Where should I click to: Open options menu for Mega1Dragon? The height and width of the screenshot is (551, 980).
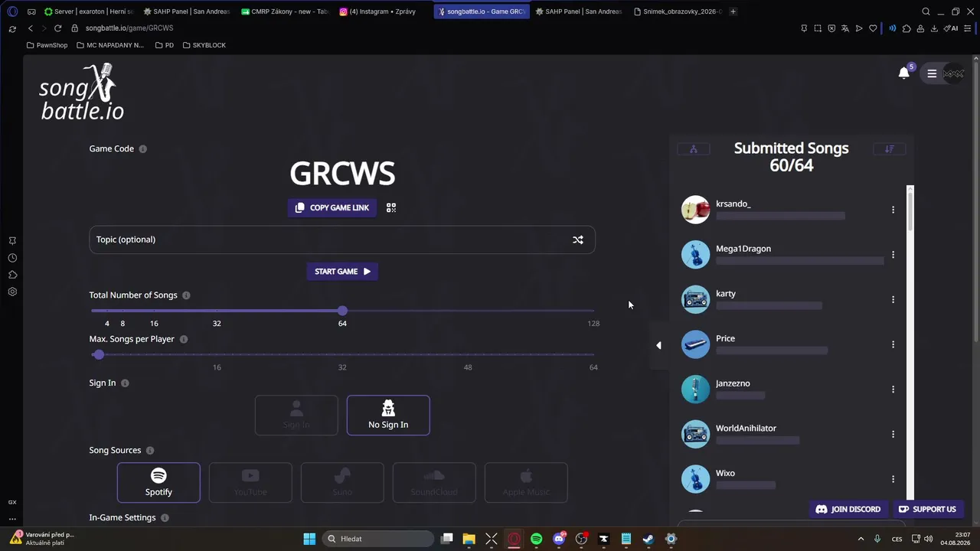893,255
